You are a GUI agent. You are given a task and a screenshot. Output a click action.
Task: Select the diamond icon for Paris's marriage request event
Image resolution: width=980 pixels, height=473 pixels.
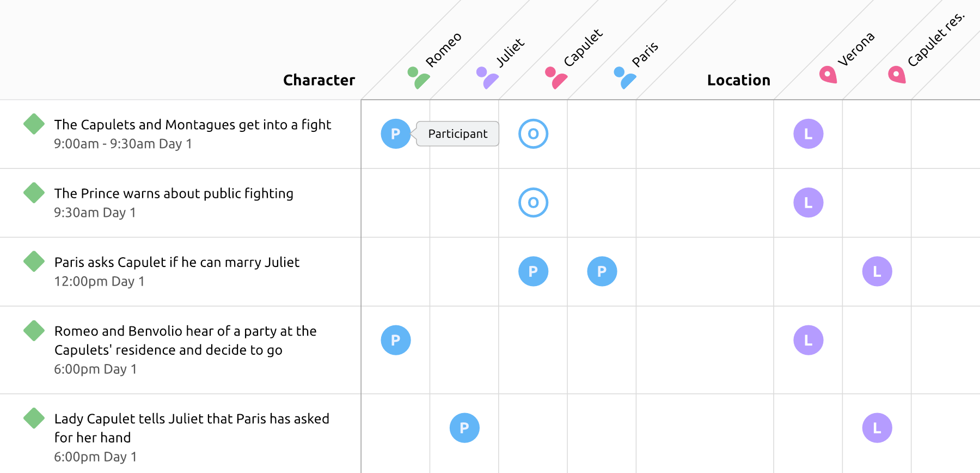(x=33, y=262)
